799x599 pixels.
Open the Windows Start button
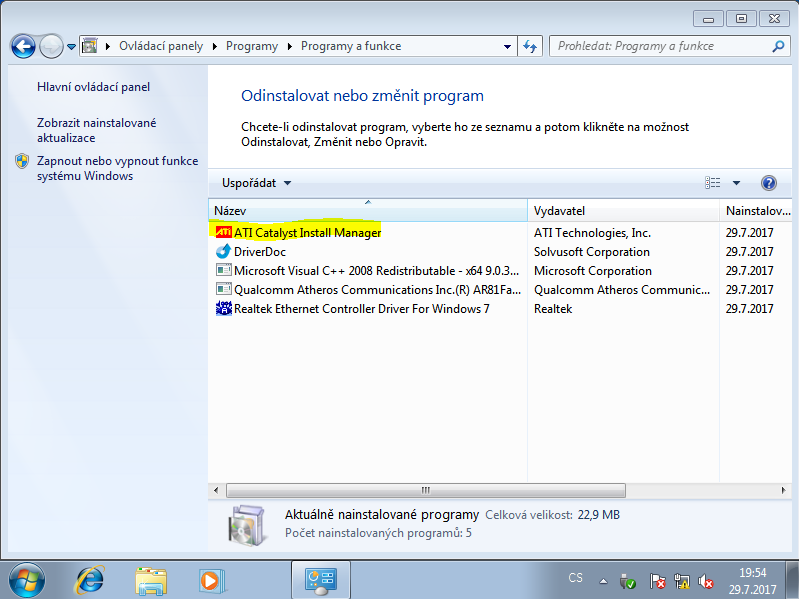(x=27, y=581)
